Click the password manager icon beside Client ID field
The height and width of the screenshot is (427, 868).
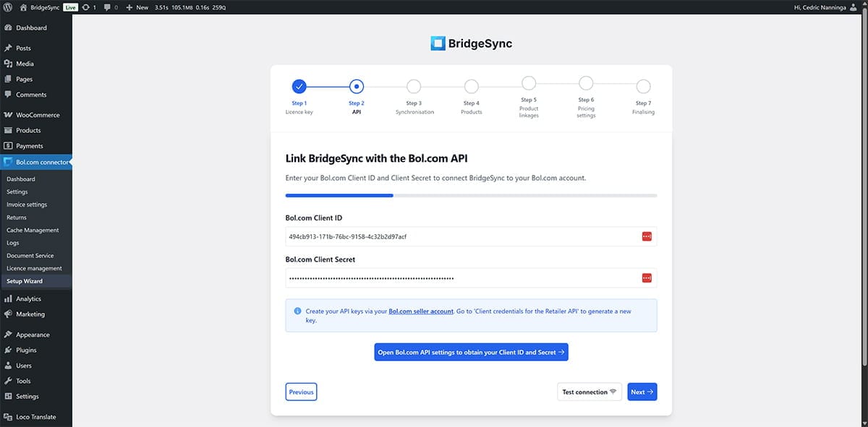(x=646, y=236)
